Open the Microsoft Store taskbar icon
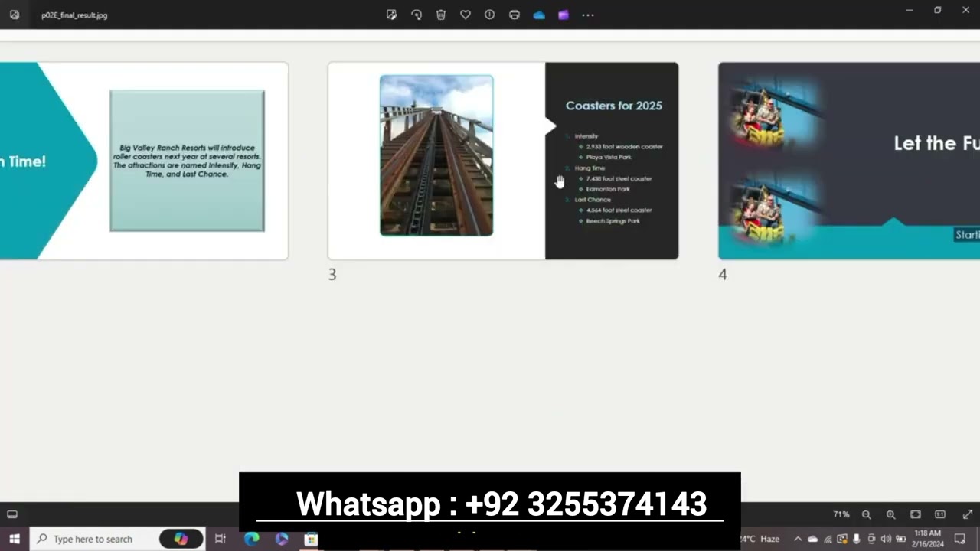980x551 pixels. pos(311,539)
